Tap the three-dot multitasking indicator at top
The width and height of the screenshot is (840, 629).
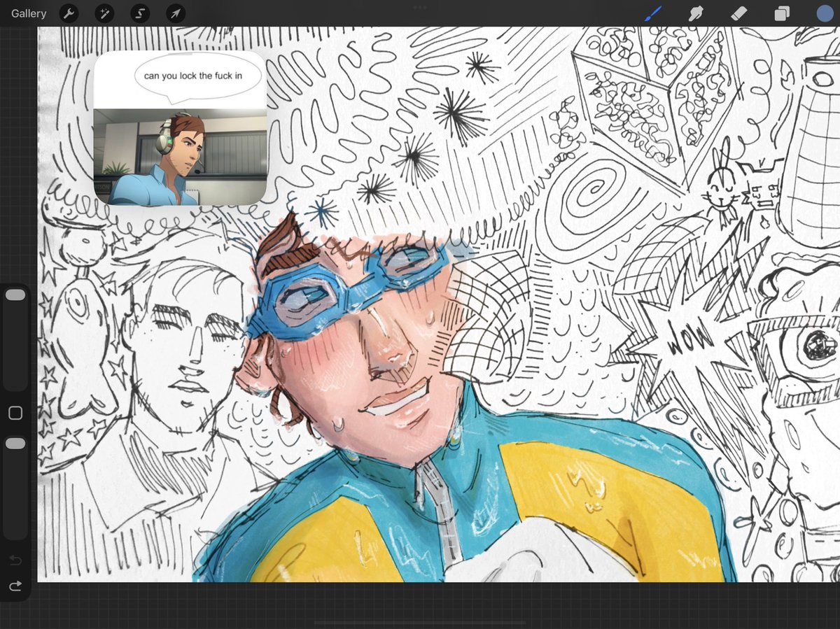(420, 7)
